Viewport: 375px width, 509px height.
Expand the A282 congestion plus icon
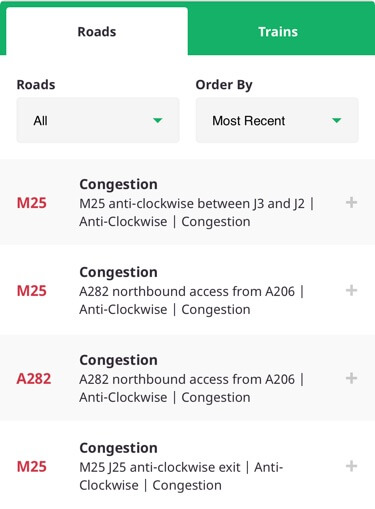[x=351, y=378]
